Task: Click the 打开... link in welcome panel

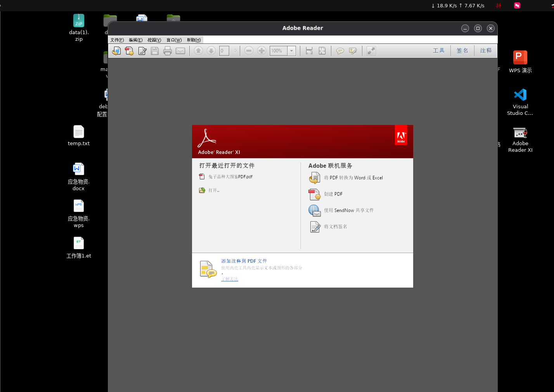Action: point(214,190)
